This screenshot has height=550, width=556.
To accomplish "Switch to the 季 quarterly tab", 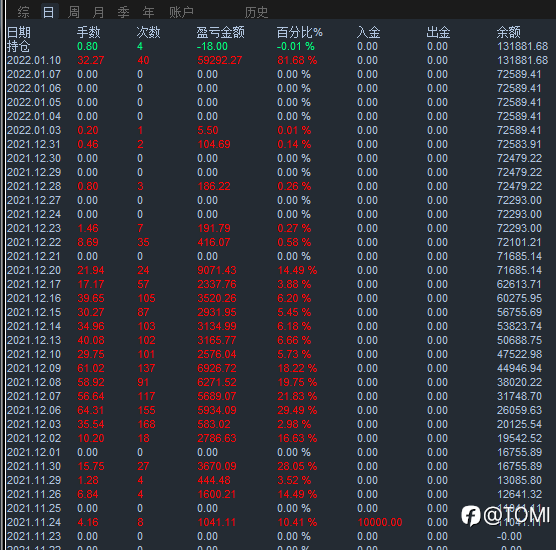I will click(123, 12).
